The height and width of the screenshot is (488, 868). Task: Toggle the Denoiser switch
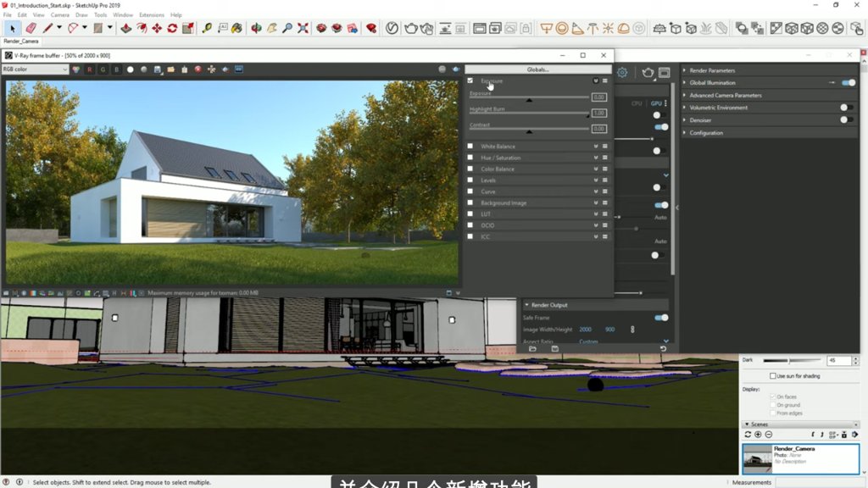[x=845, y=120]
